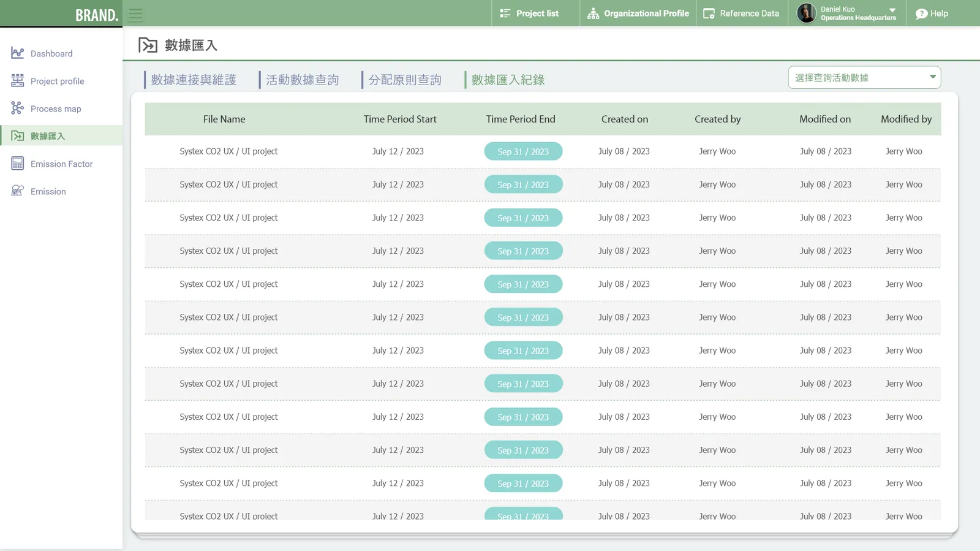Click the Time Period End column header

(521, 119)
